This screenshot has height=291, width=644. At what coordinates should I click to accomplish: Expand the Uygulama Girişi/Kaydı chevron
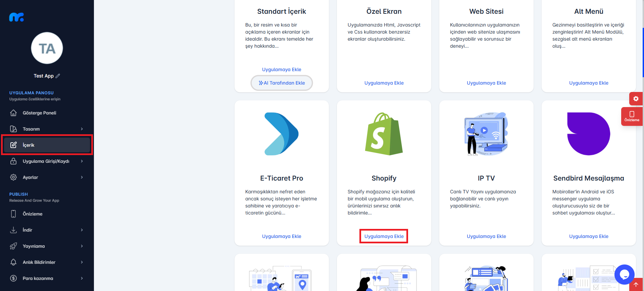click(82, 161)
